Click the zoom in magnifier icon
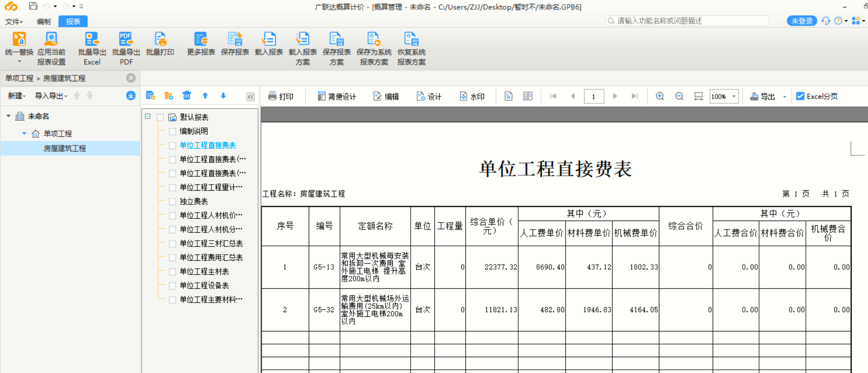The image size is (868, 373). click(660, 96)
